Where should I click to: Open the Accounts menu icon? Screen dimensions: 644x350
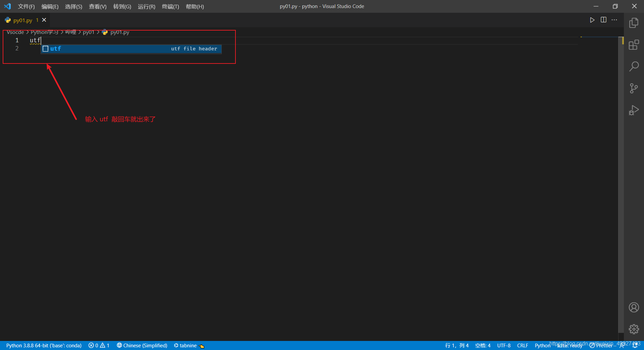tap(634, 307)
